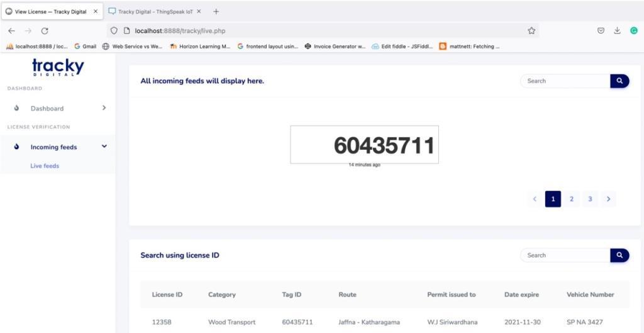Click the License ID column header

(167, 295)
